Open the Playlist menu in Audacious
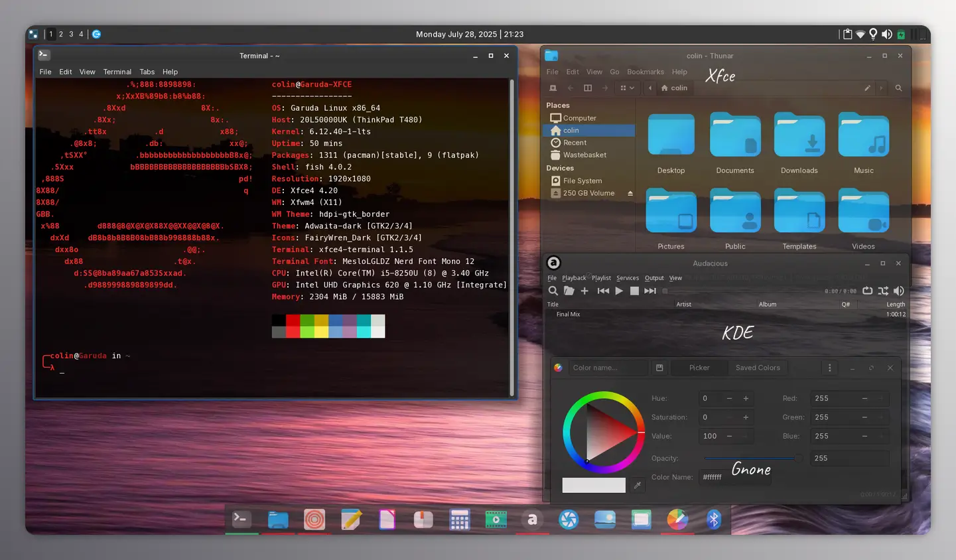Screen dimensions: 956x560 (x=601, y=278)
